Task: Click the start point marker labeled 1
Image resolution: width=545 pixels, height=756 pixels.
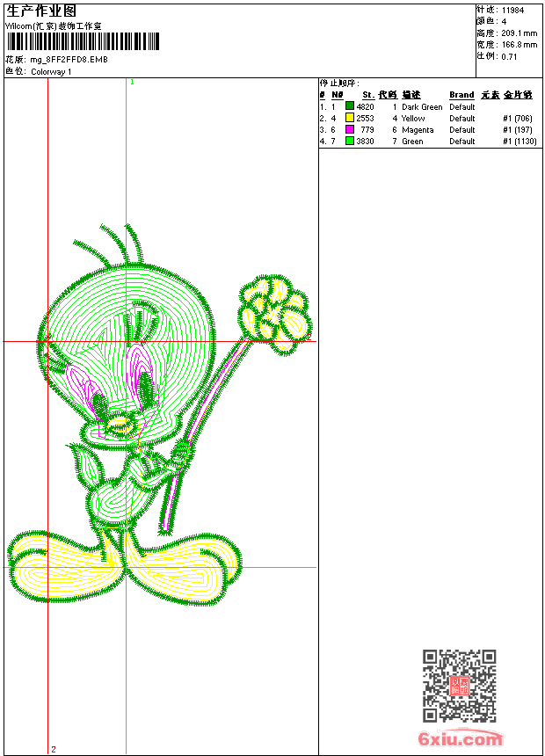Action: [x=132, y=82]
